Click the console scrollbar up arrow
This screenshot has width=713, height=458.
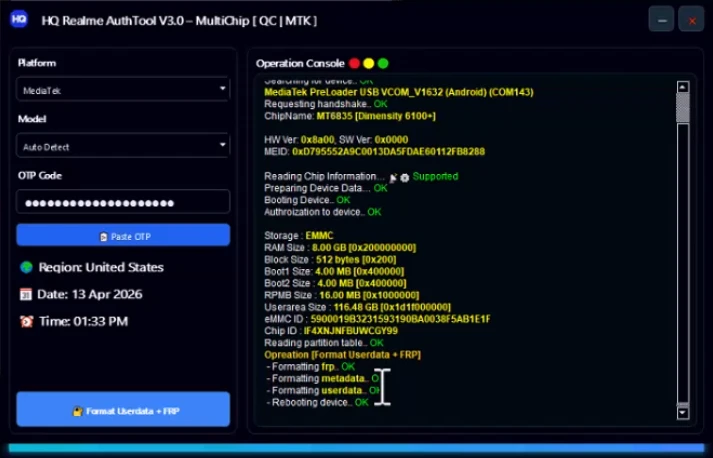[683, 87]
